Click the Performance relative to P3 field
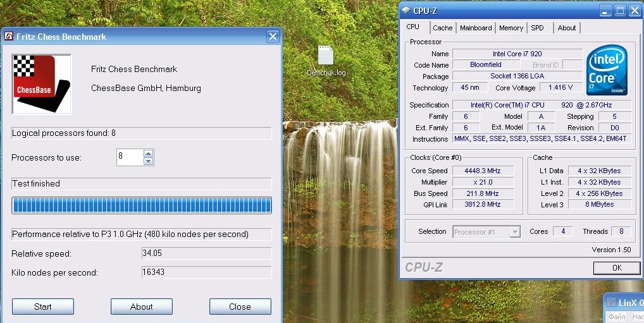The width and height of the screenshot is (644, 323). pyautogui.click(x=142, y=235)
